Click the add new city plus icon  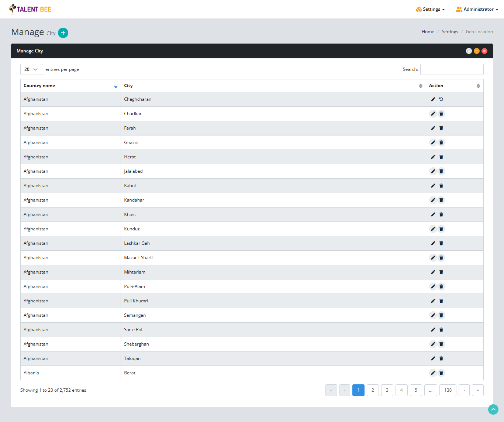pyautogui.click(x=63, y=33)
